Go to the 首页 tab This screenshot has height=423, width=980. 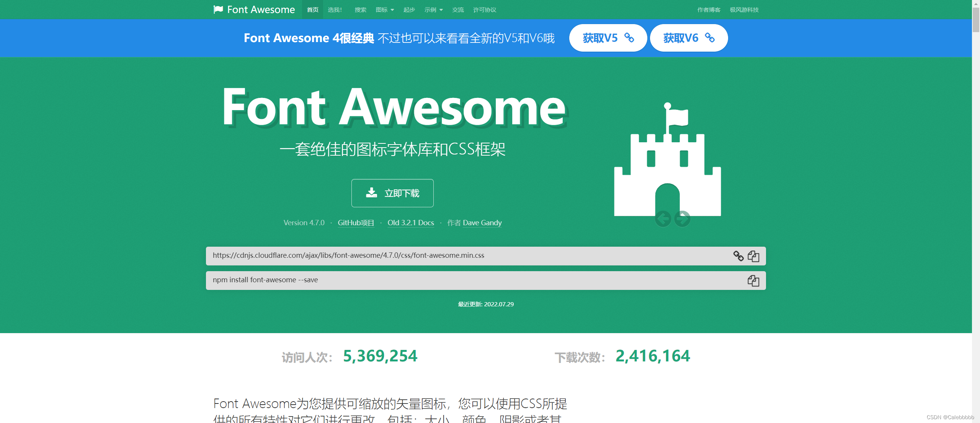[x=313, y=10]
